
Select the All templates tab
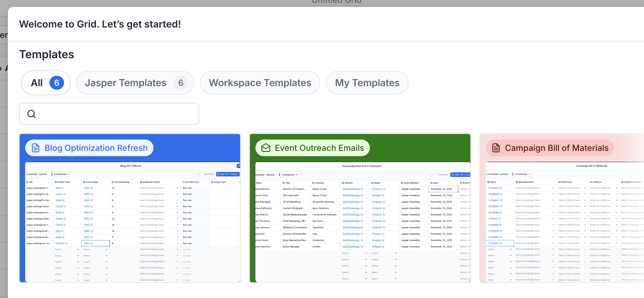pos(46,83)
